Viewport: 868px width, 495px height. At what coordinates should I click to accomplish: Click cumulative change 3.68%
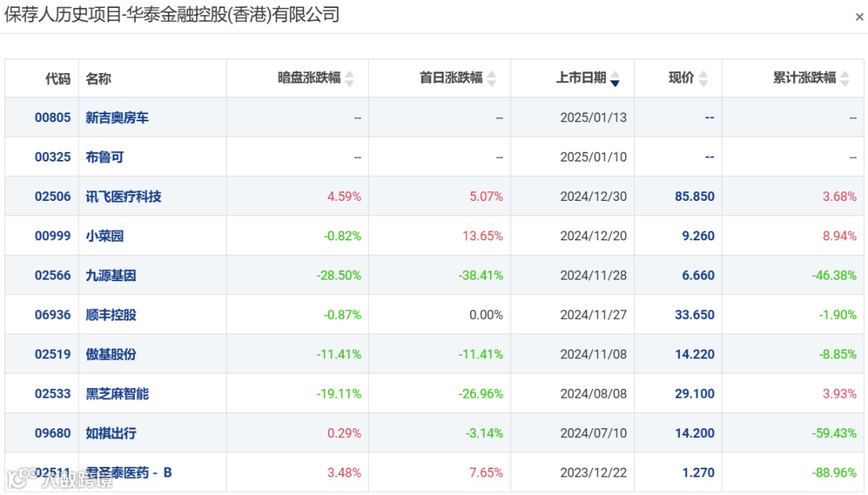point(839,196)
